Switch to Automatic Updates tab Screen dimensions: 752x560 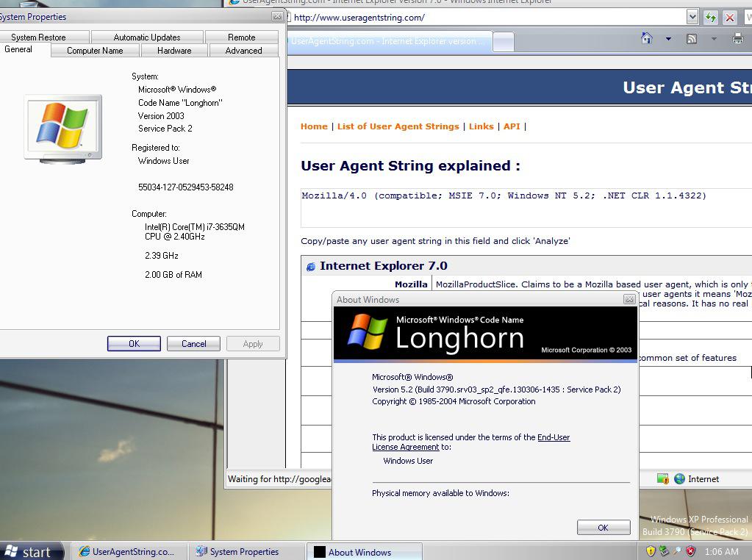pos(147,37)
